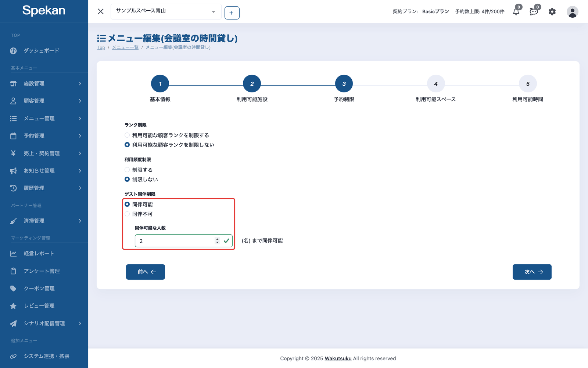The image size is (588, 368).
Task: Go to step 1 基本情報
Action: (160, 84)
